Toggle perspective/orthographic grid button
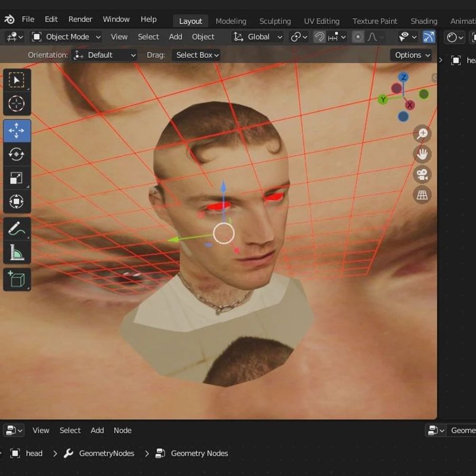The width and height of the screenshot is (476, 476). [x=422, y=195]
